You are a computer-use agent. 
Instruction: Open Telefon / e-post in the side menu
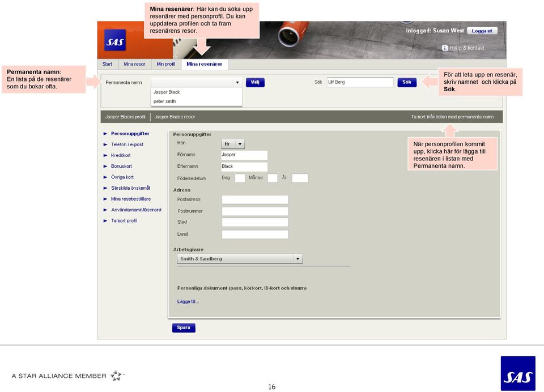click(x=127, y=144)
